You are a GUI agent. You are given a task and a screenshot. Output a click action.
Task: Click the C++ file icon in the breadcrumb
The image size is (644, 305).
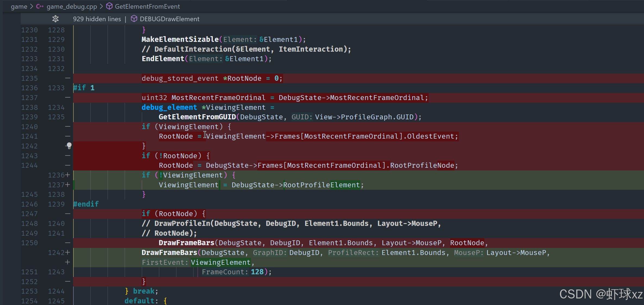(x=40, y=6)
